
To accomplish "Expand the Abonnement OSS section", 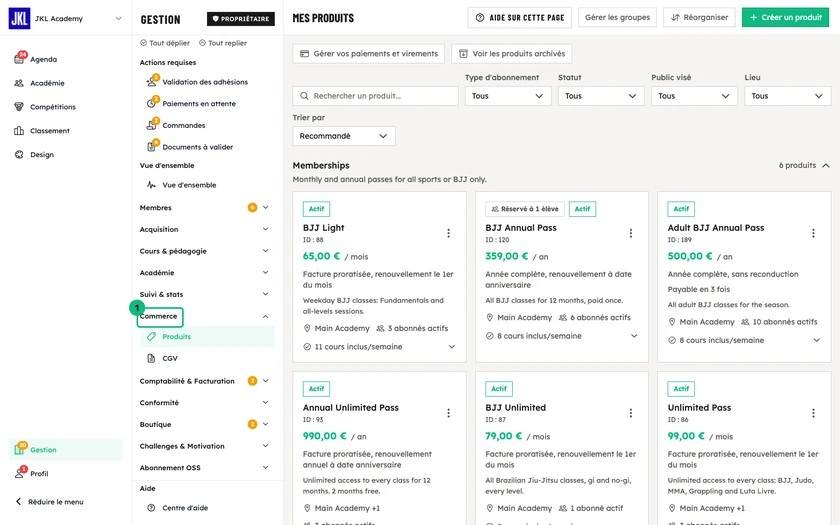I will pos(265,468).
